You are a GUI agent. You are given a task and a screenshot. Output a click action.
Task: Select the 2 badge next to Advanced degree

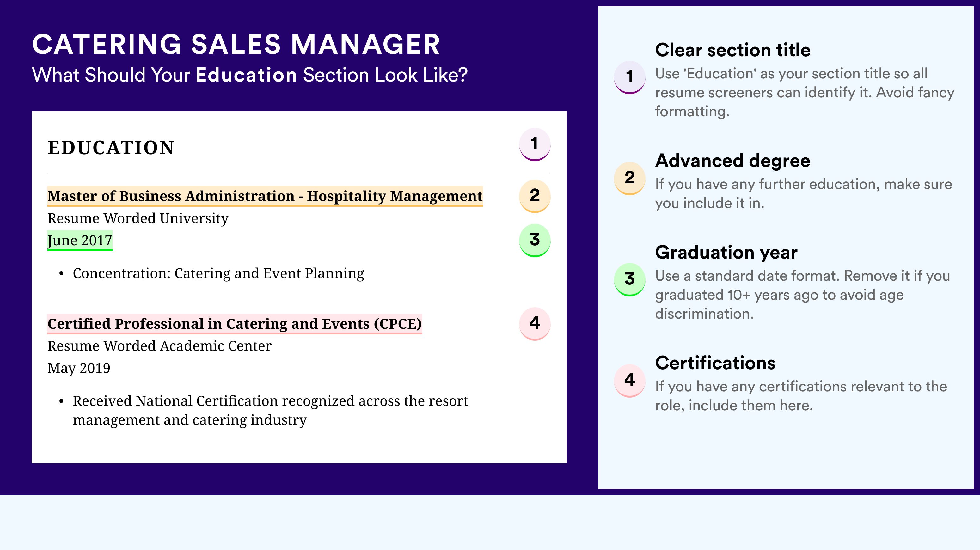[x=629, y=178]
